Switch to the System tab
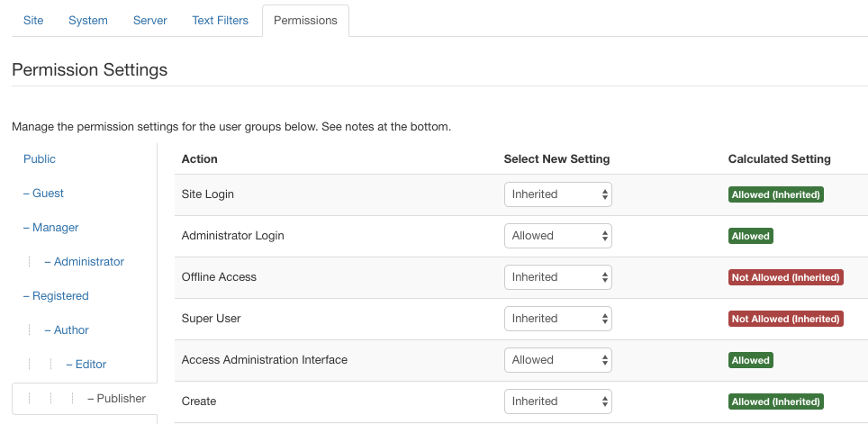This screenshot has height=424, width=868. tap(88, 21)
